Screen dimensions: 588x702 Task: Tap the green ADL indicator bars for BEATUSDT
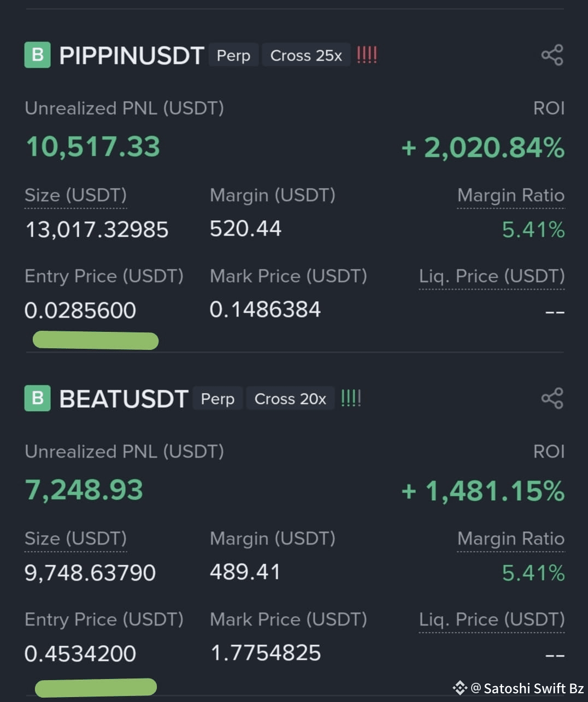[351, 399]
